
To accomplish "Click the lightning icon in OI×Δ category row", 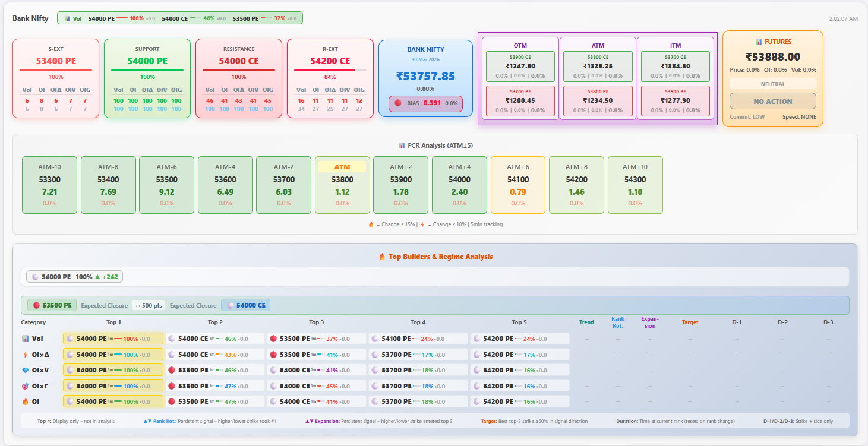I will click(x=25, y=355).
